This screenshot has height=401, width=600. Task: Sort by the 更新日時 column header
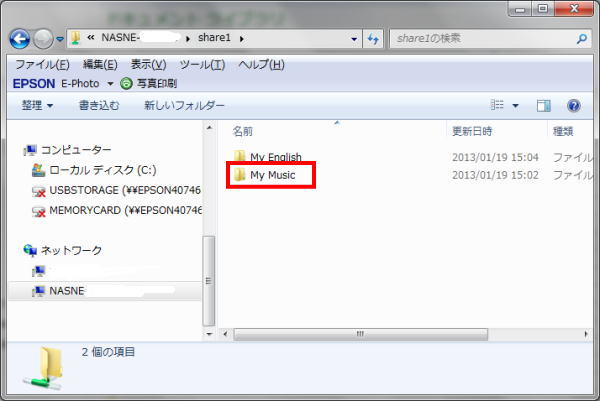tap(472, 132)
